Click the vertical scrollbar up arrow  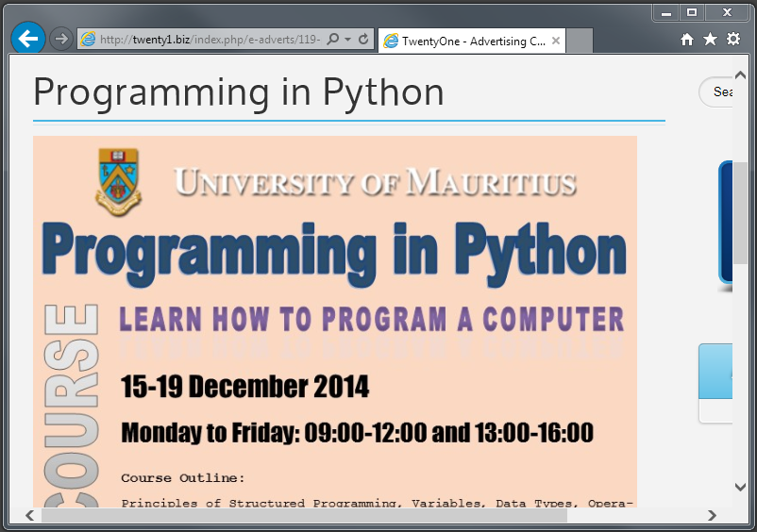point(740,75)
